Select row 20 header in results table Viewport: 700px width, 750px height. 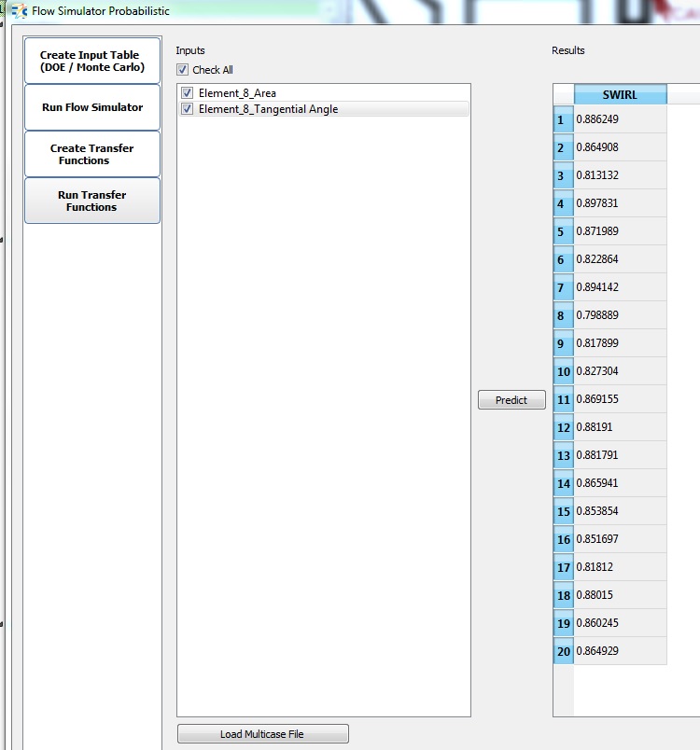click(563, 651)
